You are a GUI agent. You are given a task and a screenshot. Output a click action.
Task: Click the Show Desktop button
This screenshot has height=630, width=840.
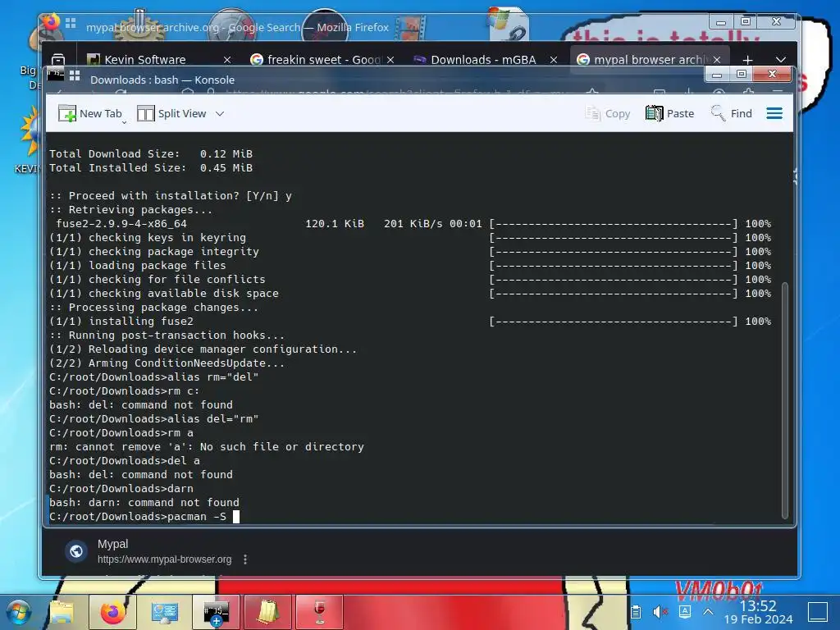(818, 612)
